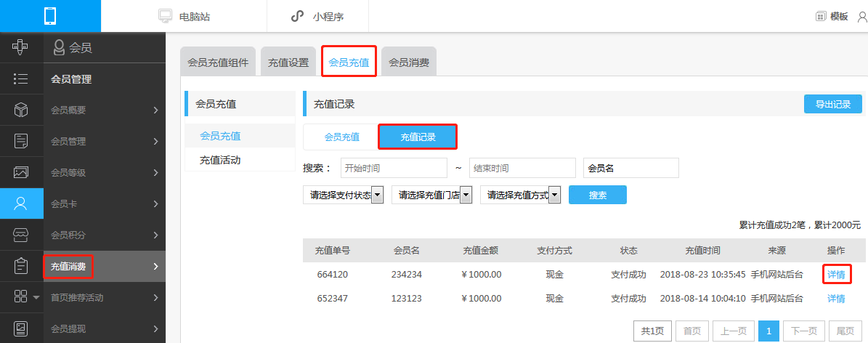Click the article document icon in sidebar
Viewport: 868px width, 343px height.
21,141
